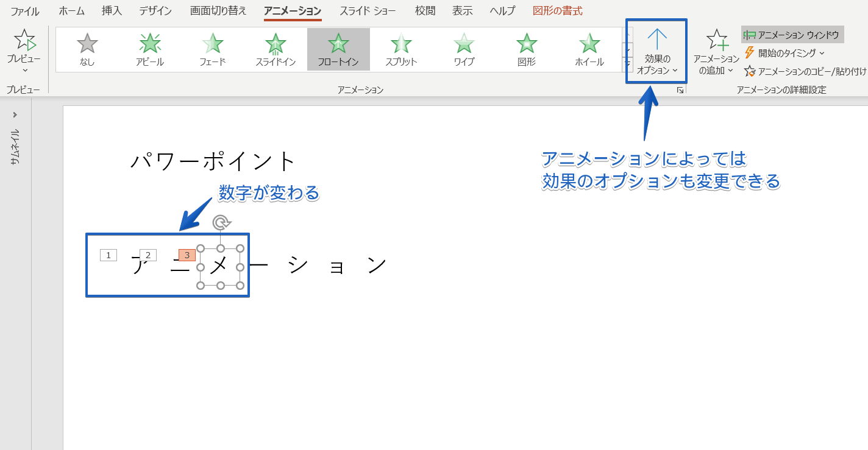
Task: Deselect the currently active フロートイン effect
Action: (x=338, y=49)
